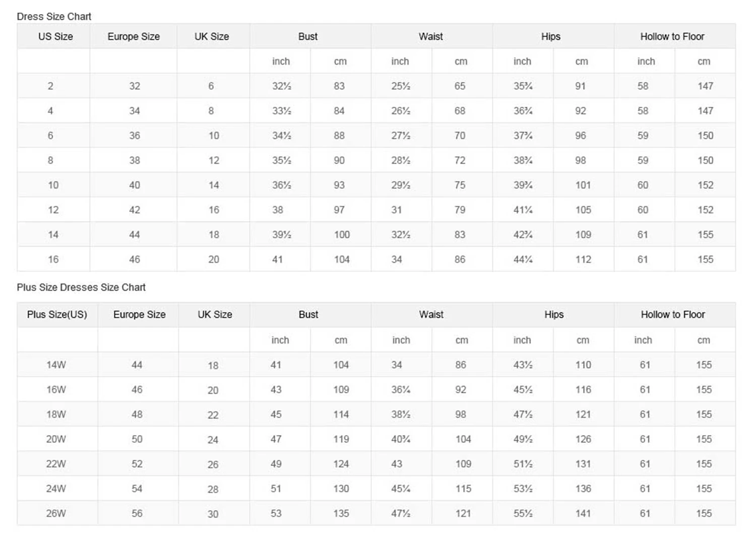
Task: Click the 135 cm bust value
Action: click(x=341, y=514)
